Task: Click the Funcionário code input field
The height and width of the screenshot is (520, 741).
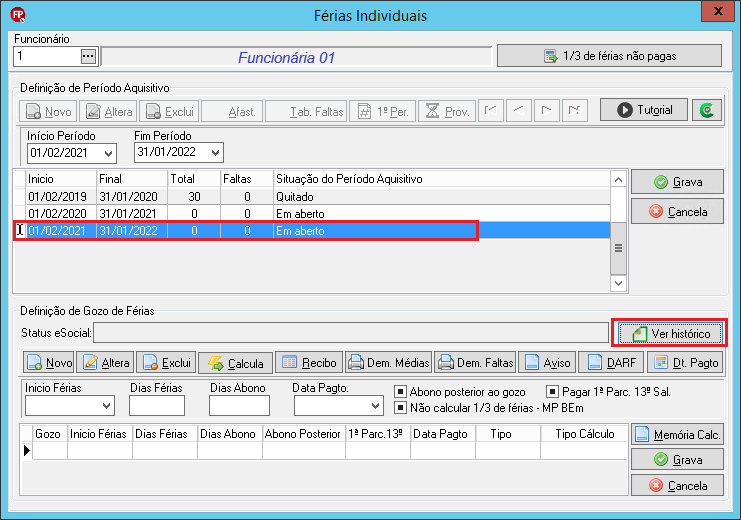Action: (x=47, y=56)
